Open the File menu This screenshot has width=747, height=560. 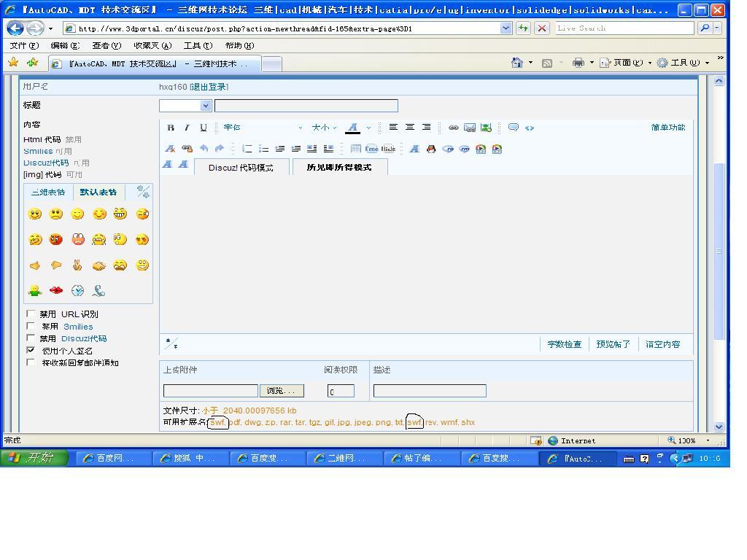(x=24, y=46)
